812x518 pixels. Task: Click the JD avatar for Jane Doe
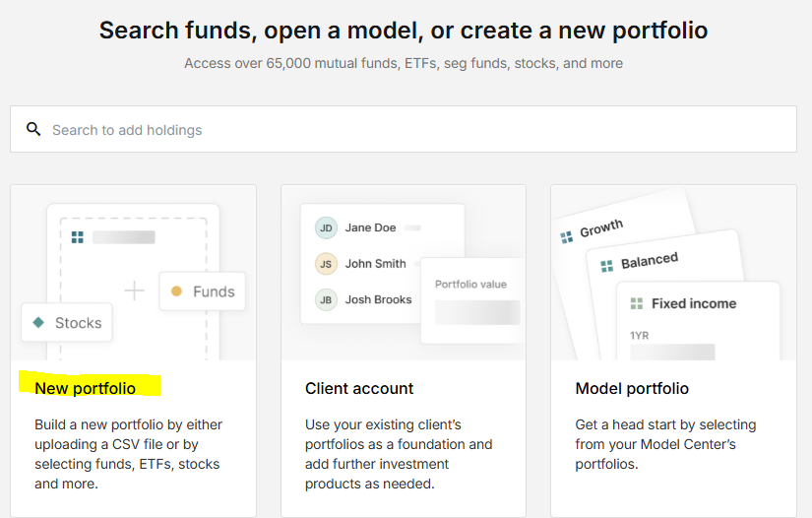(326, 227)
